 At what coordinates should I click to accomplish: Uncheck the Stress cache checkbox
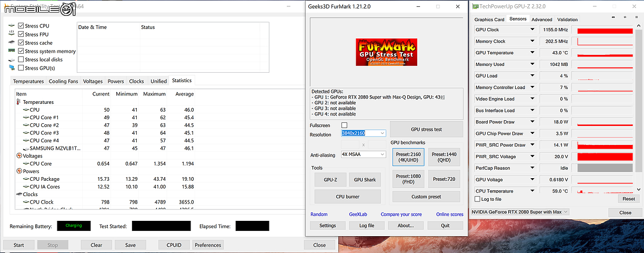[x=21, y=43]
